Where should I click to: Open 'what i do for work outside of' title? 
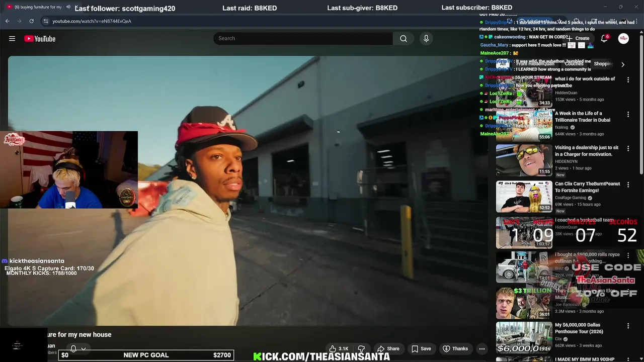tap(585, 79)
